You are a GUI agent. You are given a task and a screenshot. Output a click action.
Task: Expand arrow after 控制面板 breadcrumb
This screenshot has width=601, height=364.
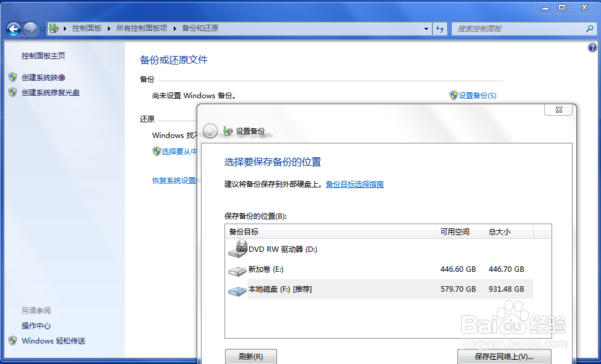coord(109,28)
